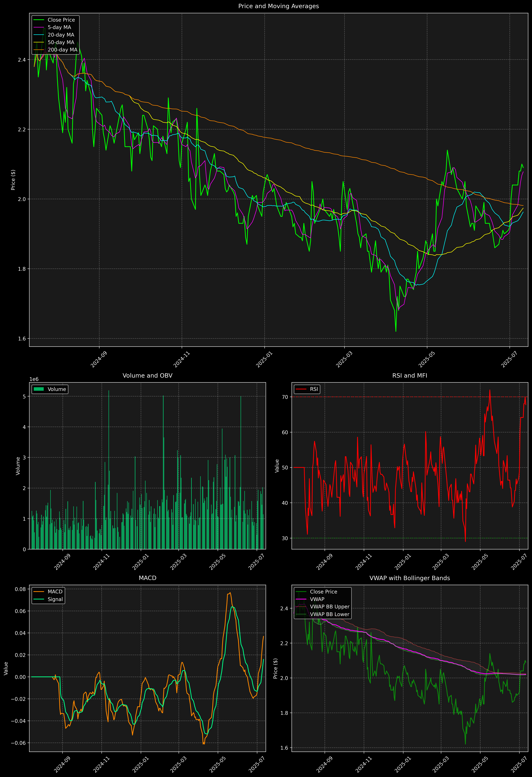Image resolution: width=532 pixels, height=777 pixels.
Task: Click the '70' tick on RSI chart
Action: pyautogui.click(x=285, y=397)
